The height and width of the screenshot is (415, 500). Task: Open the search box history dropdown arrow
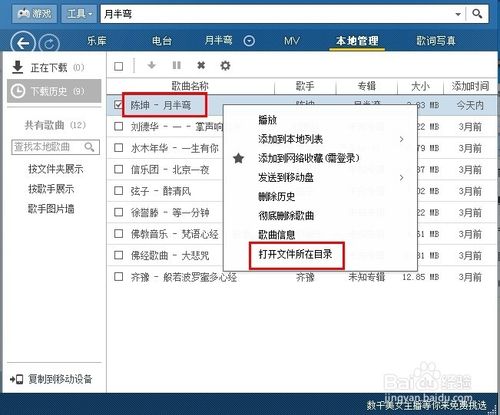[458, 14]
